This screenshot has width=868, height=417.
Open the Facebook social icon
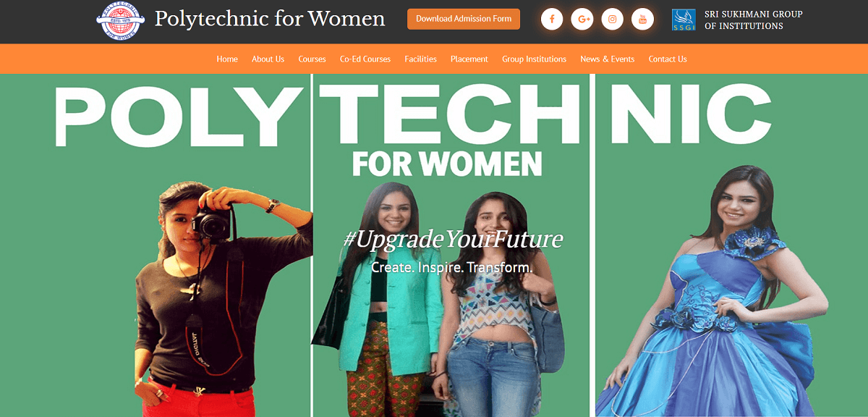pyautogui.click(x=552, y=20)
